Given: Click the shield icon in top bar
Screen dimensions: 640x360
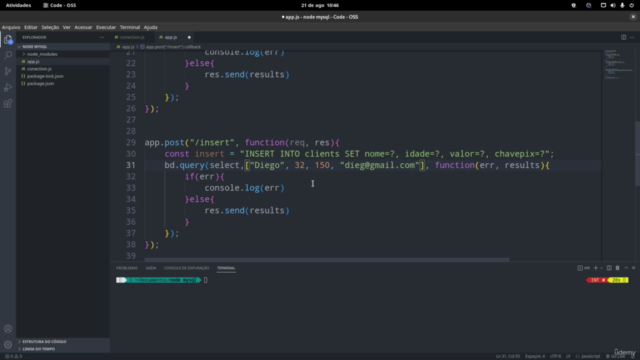Looking at the screenshot, I should (573, 5).
